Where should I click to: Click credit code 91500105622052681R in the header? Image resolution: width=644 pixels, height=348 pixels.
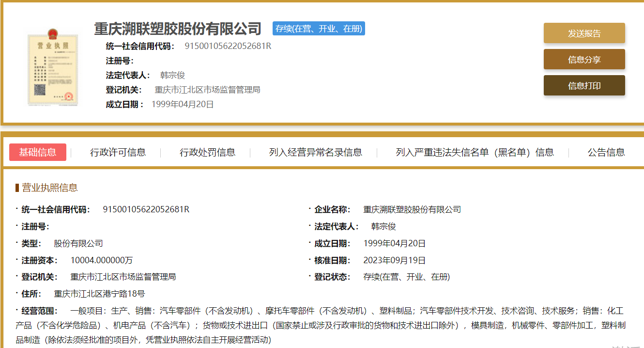(228, 46)
